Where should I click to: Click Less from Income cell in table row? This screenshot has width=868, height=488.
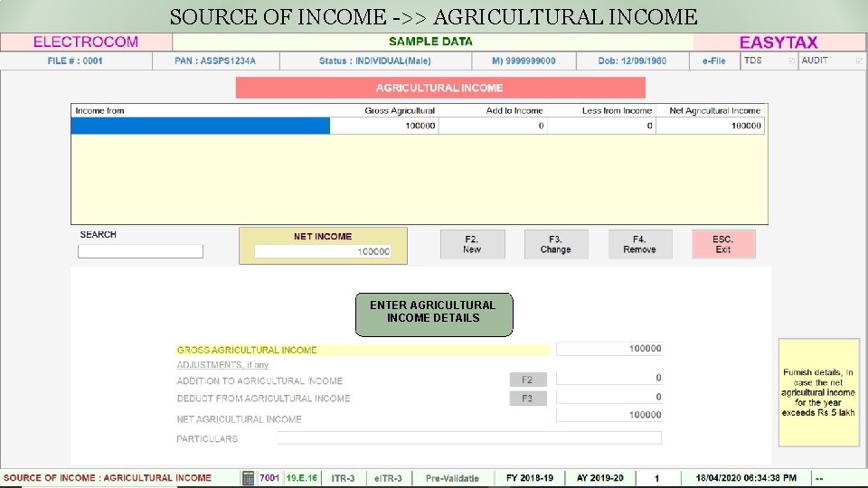(602, 126)
